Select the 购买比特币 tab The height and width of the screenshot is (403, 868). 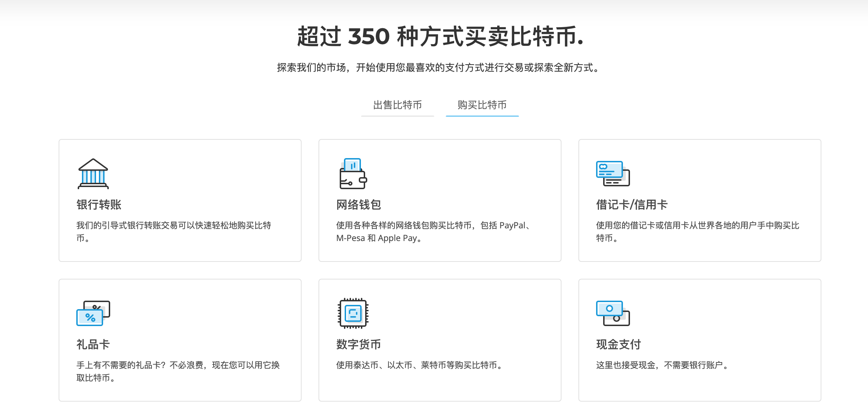(x=482, y=105)
